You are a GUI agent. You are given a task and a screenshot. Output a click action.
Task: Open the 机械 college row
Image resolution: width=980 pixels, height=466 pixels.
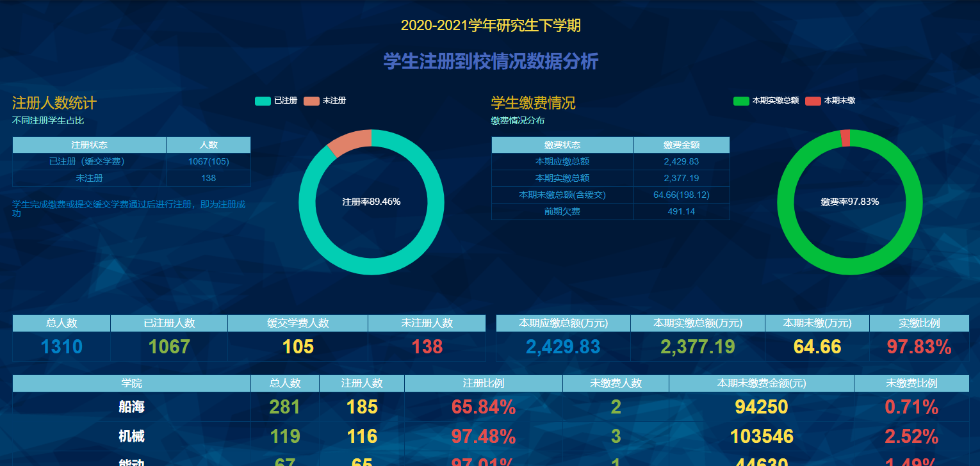pos(131,437)
